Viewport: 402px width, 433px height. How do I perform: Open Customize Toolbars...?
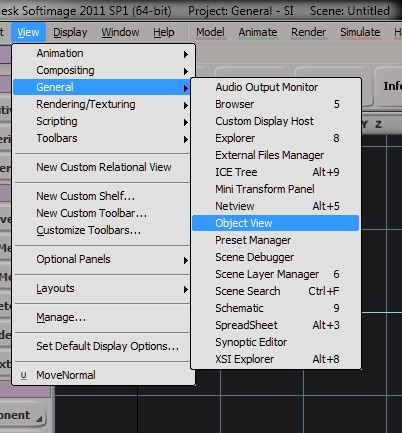point(103,230)
